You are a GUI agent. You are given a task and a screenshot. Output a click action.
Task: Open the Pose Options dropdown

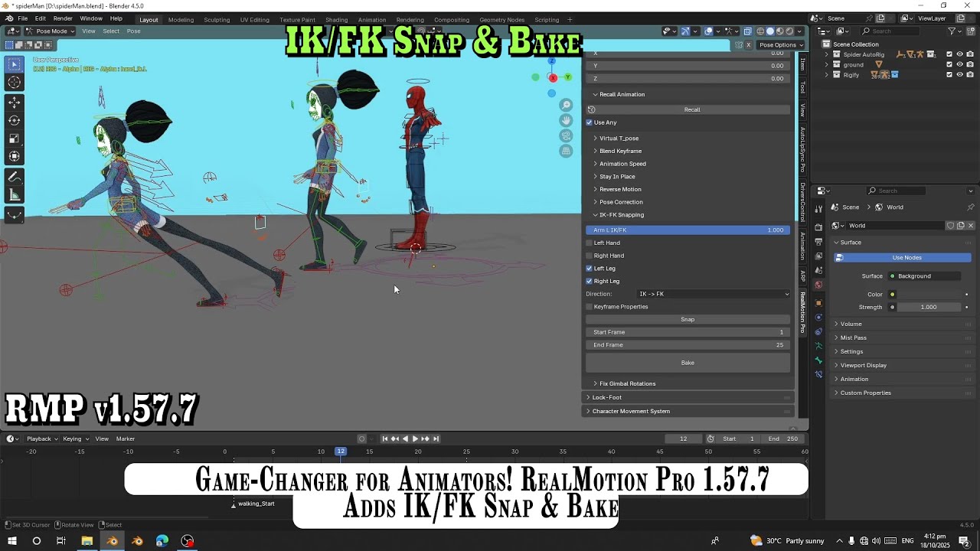point(780,45)
